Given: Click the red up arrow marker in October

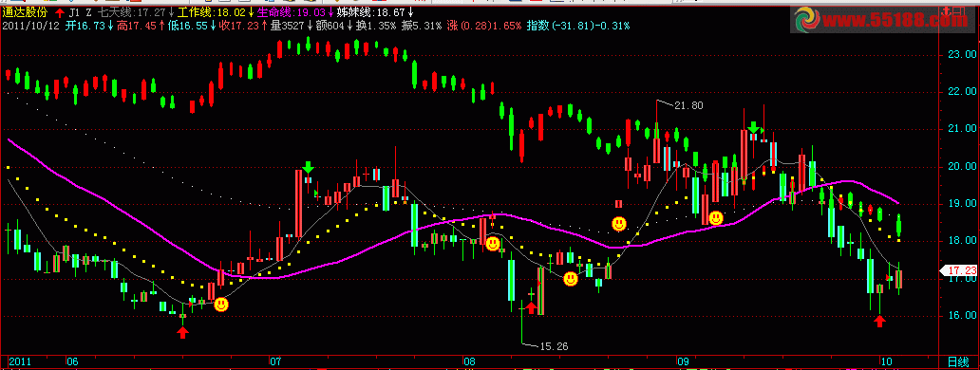Looking at the screenshot, I should [x=880, y=322].
